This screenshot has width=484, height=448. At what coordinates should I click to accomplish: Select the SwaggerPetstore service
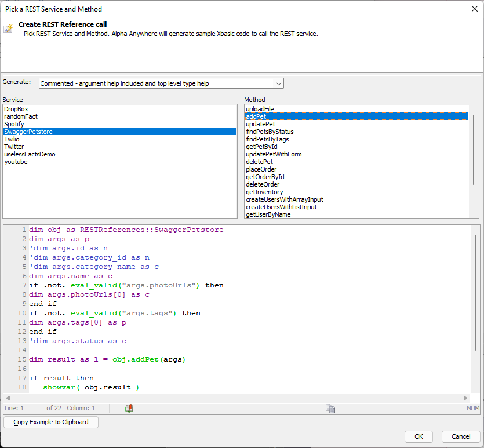click(x=120, y=132)
